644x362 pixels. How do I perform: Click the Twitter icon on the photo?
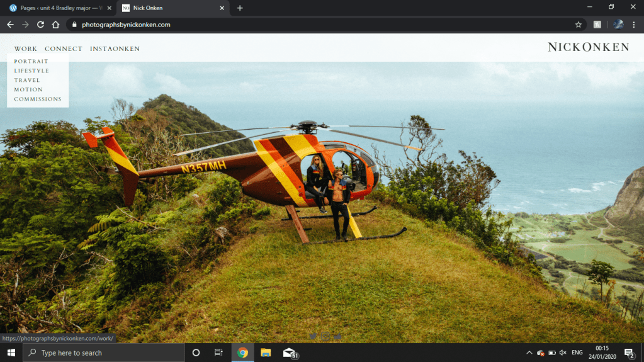313,337
